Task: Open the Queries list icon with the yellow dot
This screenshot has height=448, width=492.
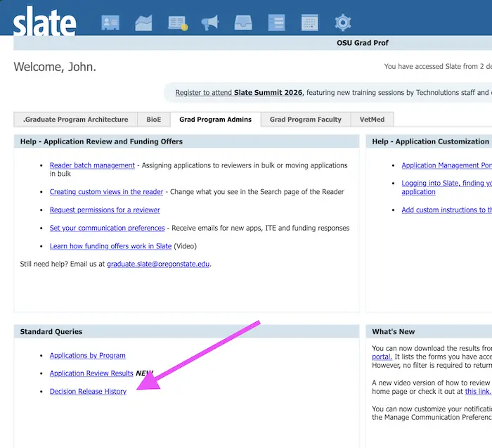Action: 178,23
